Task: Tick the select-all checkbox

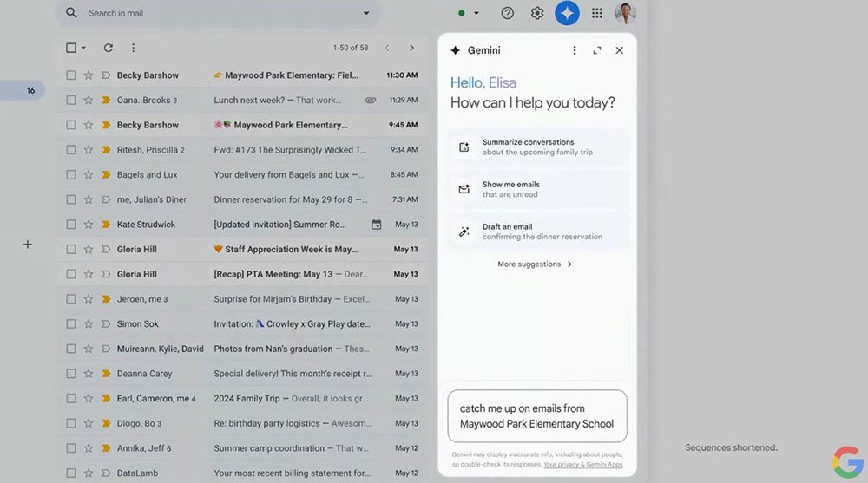Action: pos(71,49)
